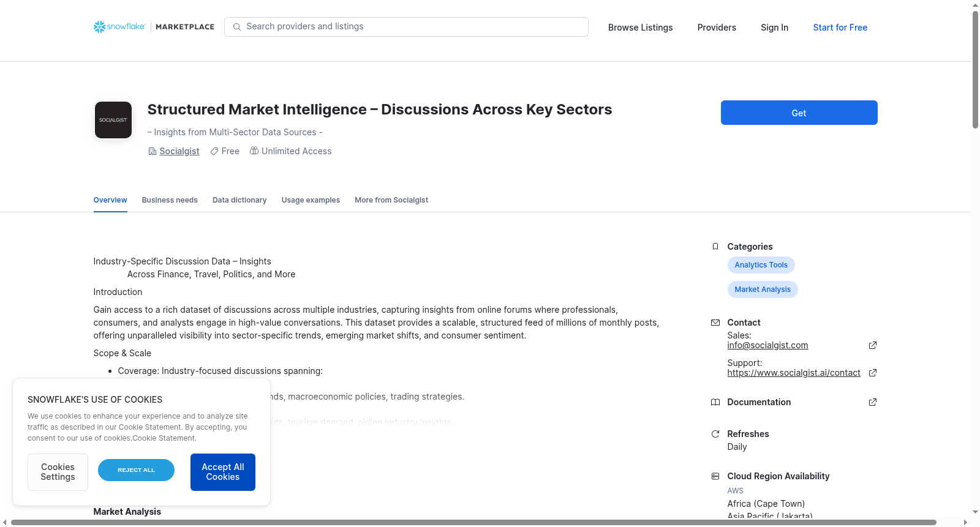980x527 pixels.
Task: Open Providers in the header
Action: (x=717, y=28)
